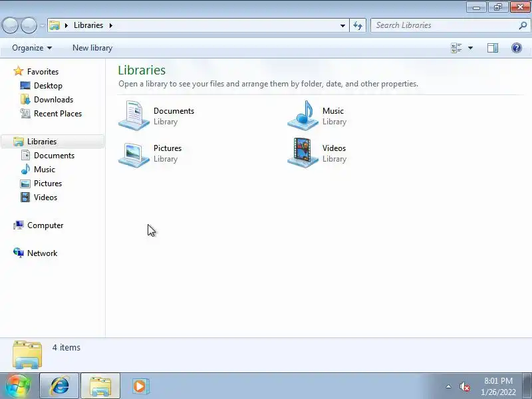Click the Back navigation arrow button
Viewport: 532px width, 399px height.
tap(10, 25)
